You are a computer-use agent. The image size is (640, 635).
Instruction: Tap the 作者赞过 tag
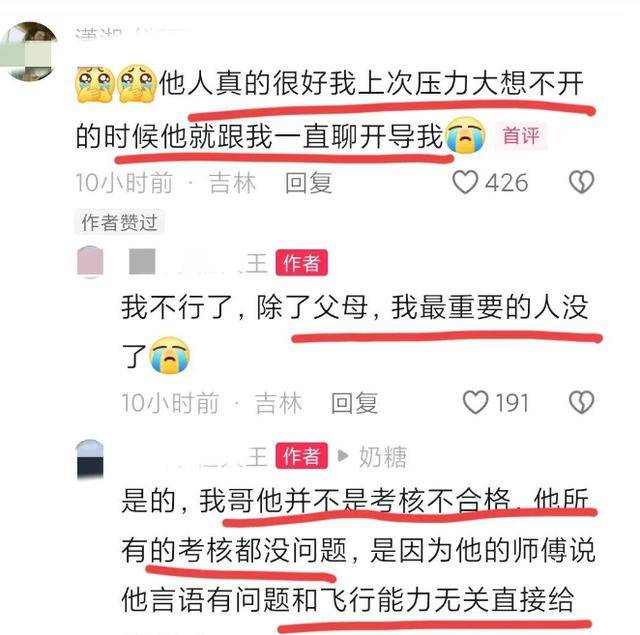tap(119, 222)
